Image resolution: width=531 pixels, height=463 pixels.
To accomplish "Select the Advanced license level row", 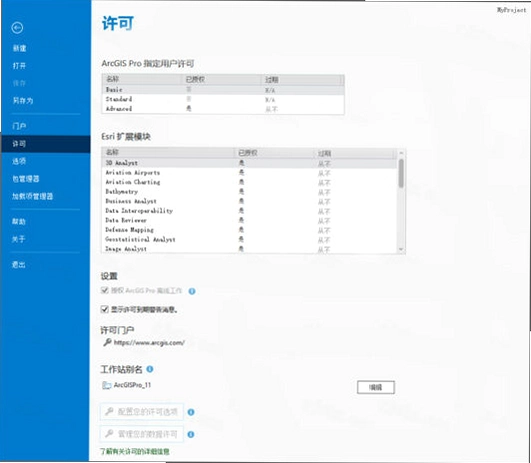I will pyautogui.click(x=223, y=109).
